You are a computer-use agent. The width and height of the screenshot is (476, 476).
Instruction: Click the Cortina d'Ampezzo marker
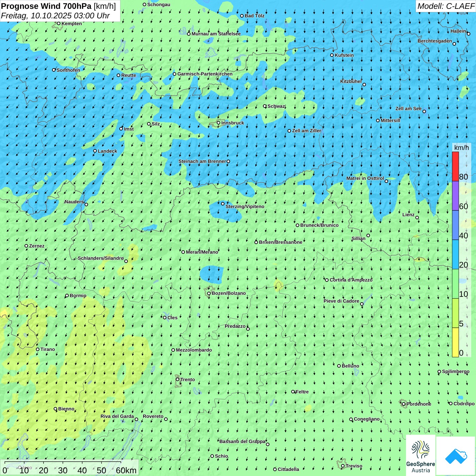click(x=327, y=280)
